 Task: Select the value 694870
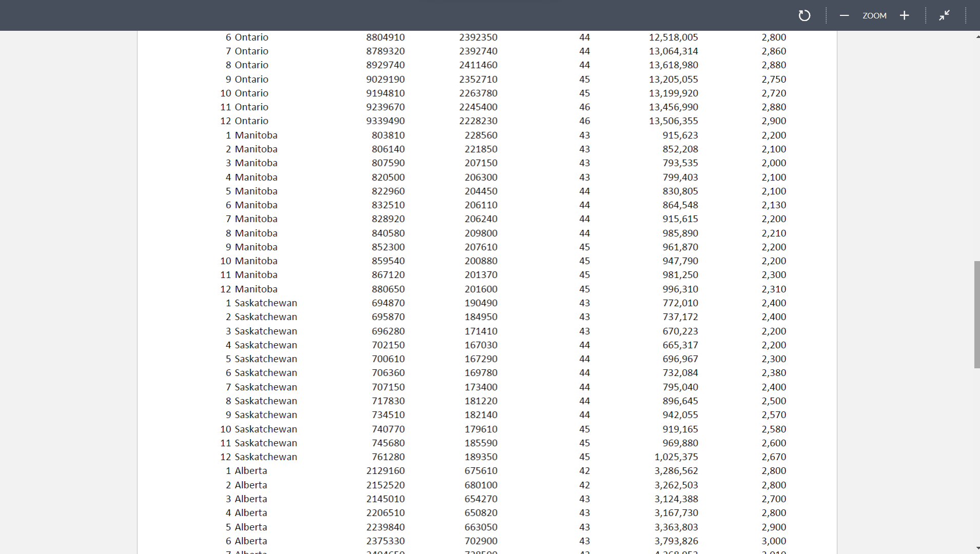(388, 303)
